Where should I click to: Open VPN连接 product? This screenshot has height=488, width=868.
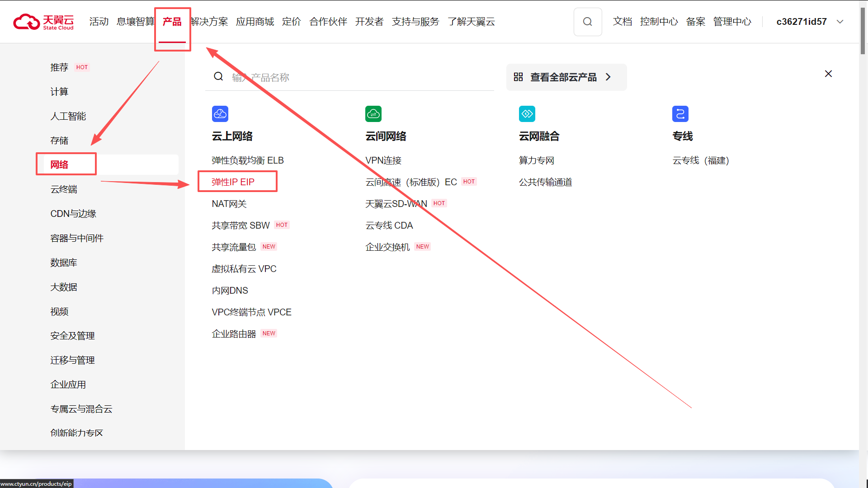coord(383,160)
